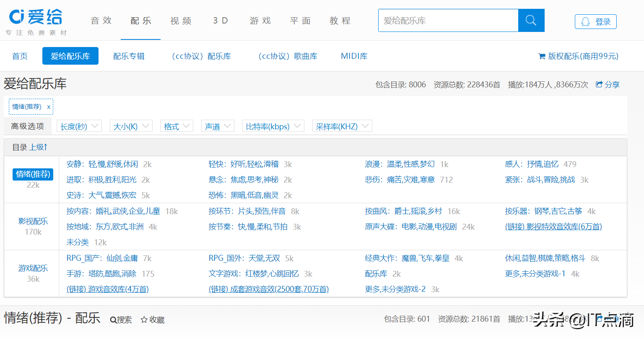Viewport: 644px width, 338px height.
Task: Open the 未分类 12k directory
Action: coord(78,242)
